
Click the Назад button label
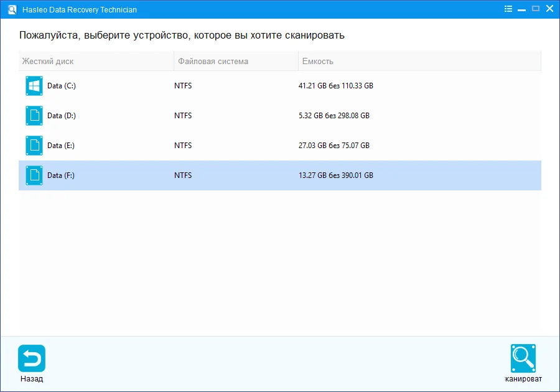pos(32,378)
